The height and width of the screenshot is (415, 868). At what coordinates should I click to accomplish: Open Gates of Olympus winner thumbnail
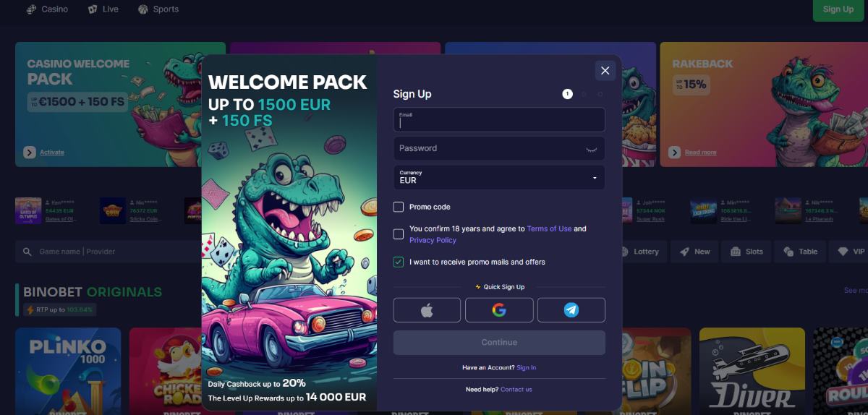tap(28, 210)
